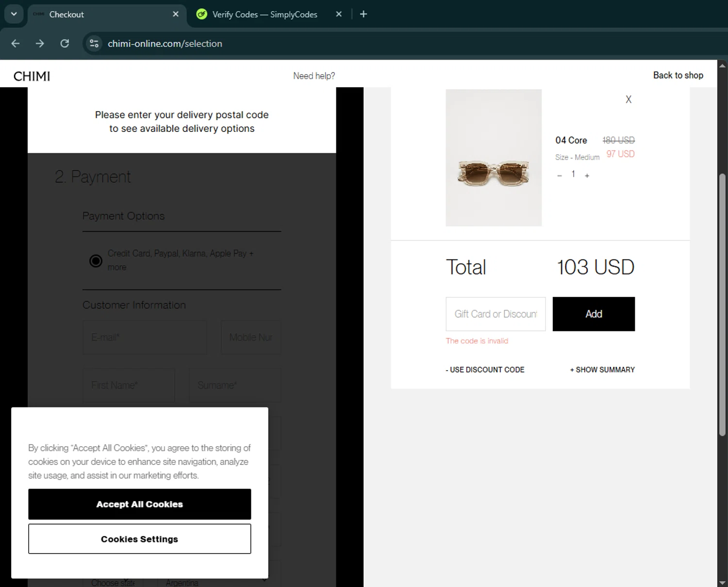Open Cookies Settings
Viewport: 728px width, 587px height.
click(x=140, y=539)
